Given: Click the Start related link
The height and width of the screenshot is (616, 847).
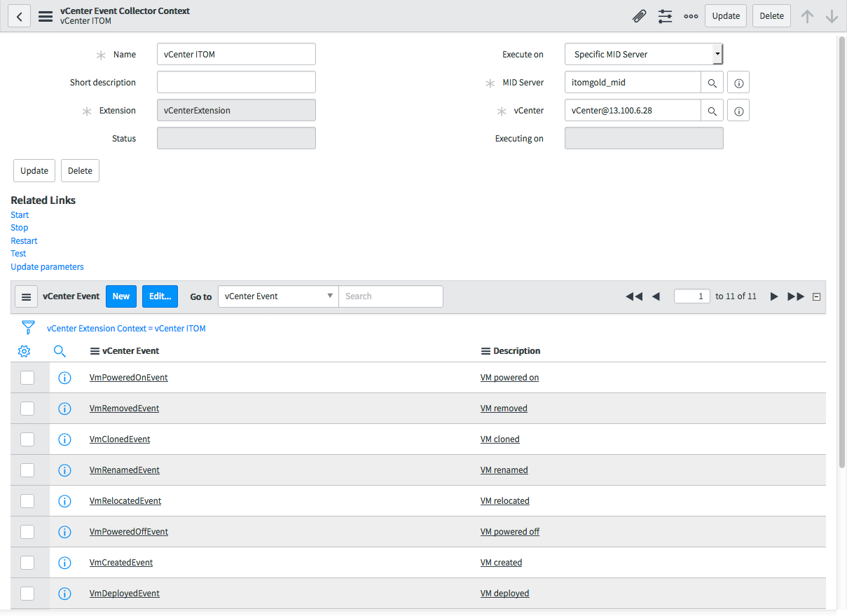Looking at the screenshot, I should click(20, 215).
